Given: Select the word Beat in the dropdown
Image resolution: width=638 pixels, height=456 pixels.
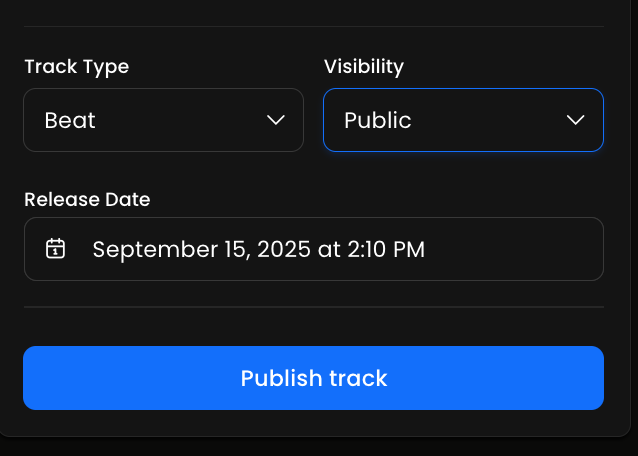Looking at the screenshot, I should (x=70, y=120).
